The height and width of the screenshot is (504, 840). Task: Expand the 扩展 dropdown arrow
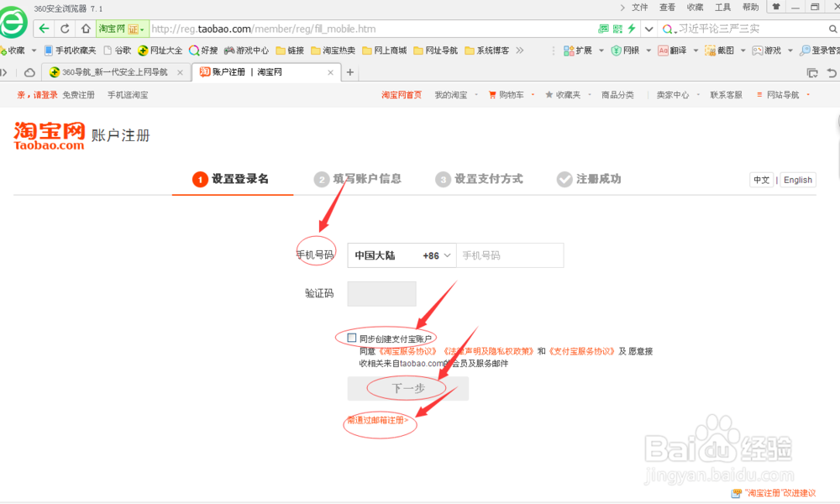[601, 50]
